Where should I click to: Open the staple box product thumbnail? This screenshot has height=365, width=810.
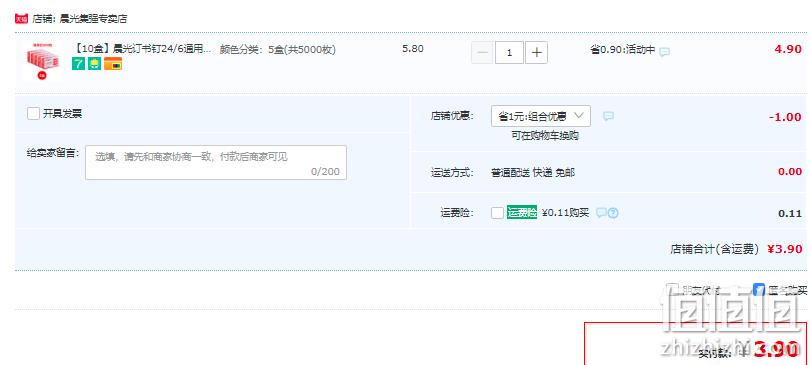click(42, 61)
